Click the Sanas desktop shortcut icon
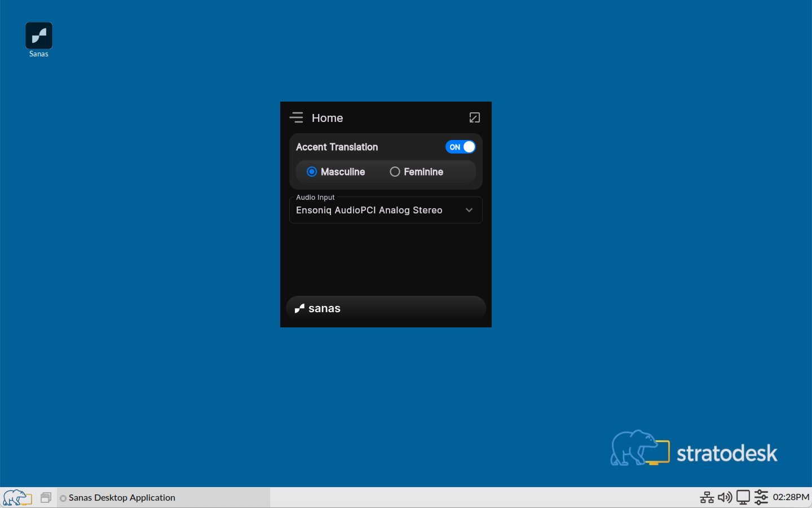 [x=39, y=36]
